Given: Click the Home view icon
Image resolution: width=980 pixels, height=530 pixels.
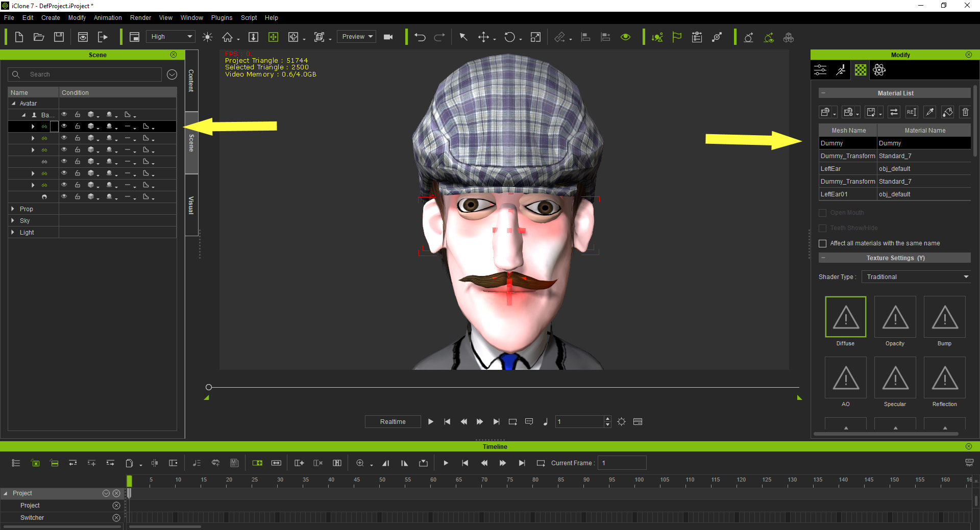Looking at the screenshot, I should (x=227, y=37).
